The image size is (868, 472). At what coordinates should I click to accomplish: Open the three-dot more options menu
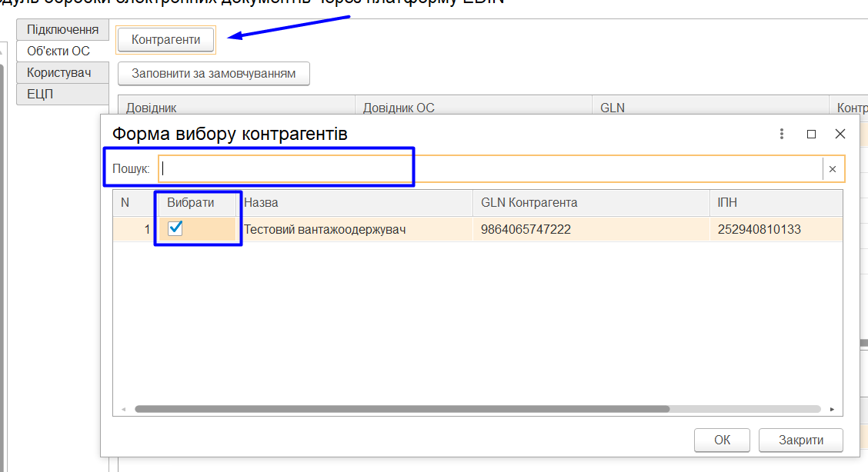click(x=782, y=134)
